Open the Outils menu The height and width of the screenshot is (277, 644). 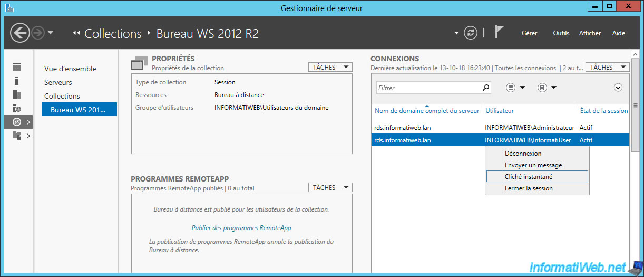(561, 33)
